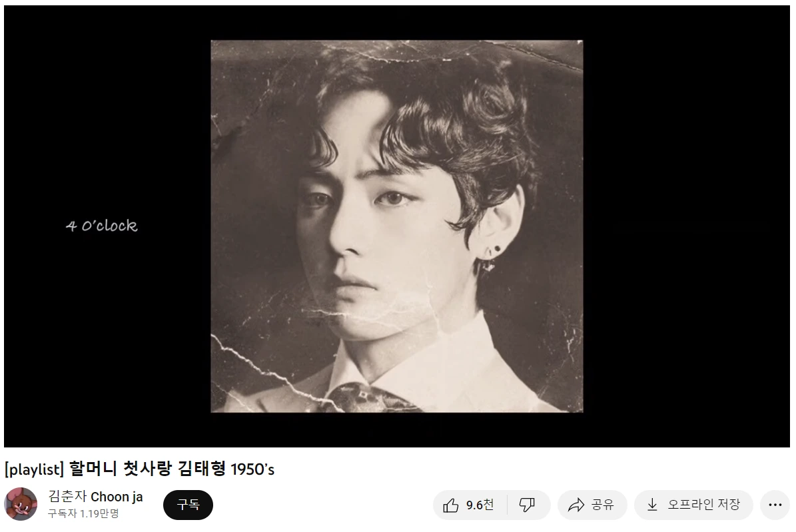Click the download arrow icon
This screenshot has height=532, width=796.
pos(652,505)
